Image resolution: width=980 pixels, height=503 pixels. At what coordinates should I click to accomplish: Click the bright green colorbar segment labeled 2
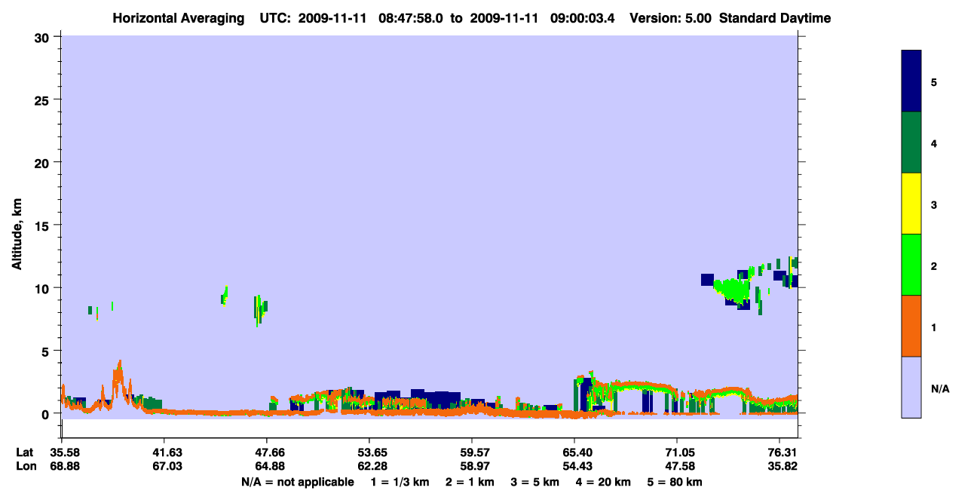[911, 265]
